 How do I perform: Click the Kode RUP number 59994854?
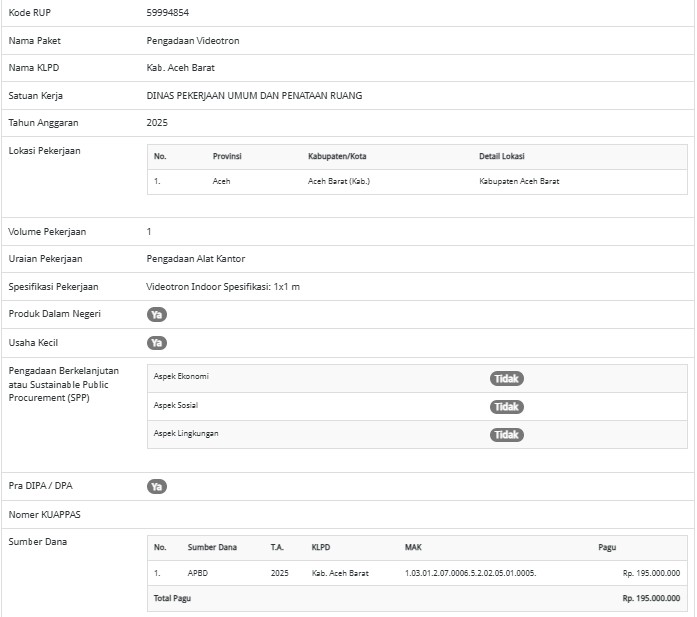point(167,13)
